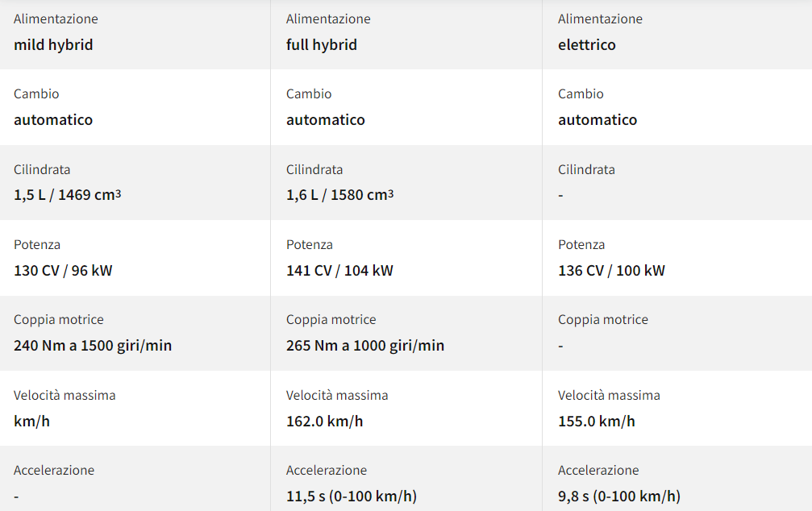Click the "11,5 s (0-100 km/h)" acceleration value

351,496
